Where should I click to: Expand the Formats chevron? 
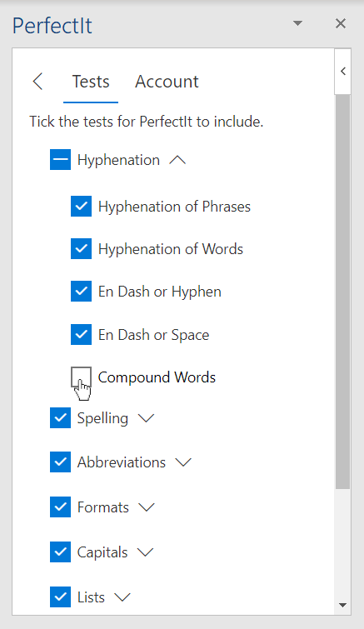pyautogui.click(x=147, y=507)
